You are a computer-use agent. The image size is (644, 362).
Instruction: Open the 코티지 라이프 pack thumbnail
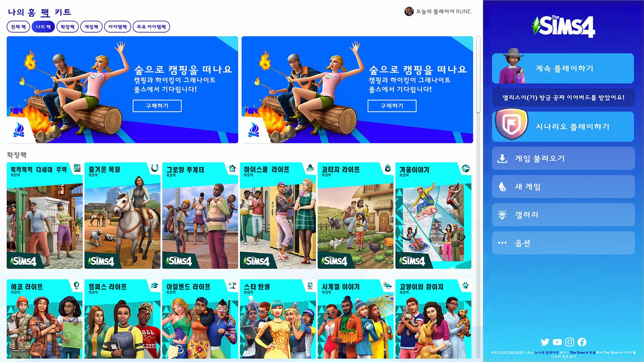coord(355,216)
